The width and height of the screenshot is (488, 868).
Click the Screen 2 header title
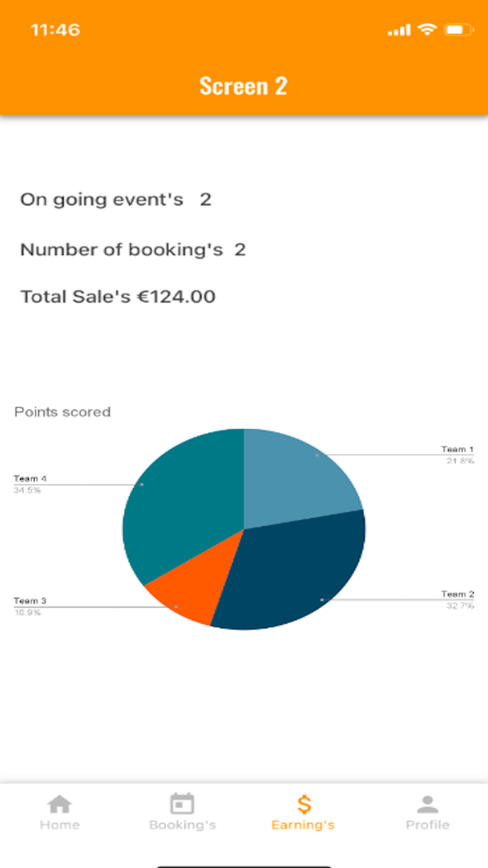pos(243,86)
